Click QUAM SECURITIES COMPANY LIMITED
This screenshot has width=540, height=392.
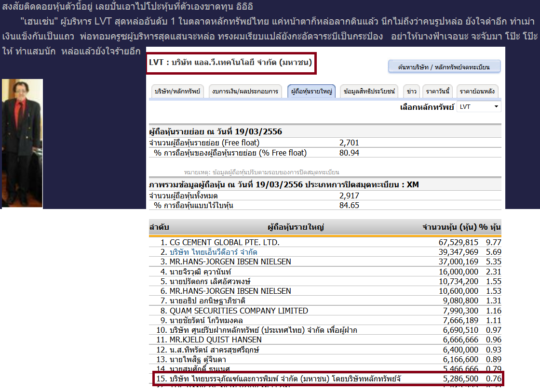(x=239, y=311)
